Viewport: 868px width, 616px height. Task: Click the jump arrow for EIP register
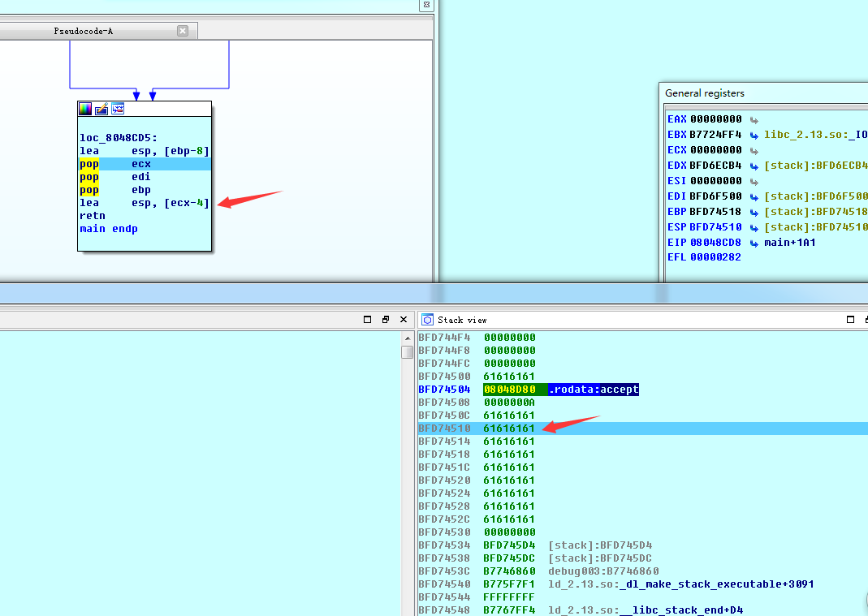754,243
